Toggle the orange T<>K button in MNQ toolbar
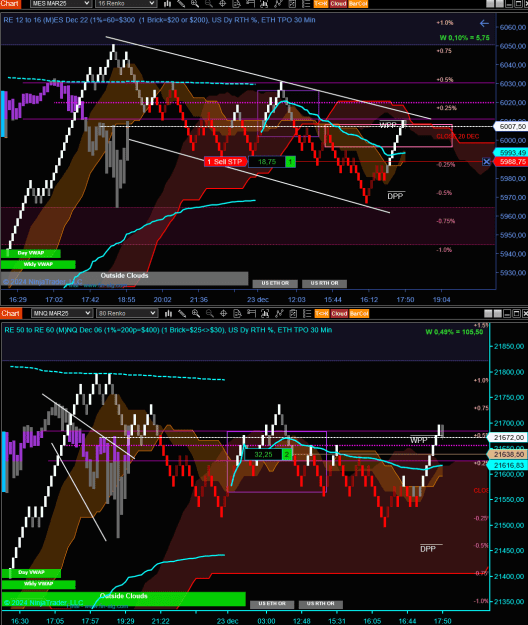528x625 pixels. [x=322, y=314]
